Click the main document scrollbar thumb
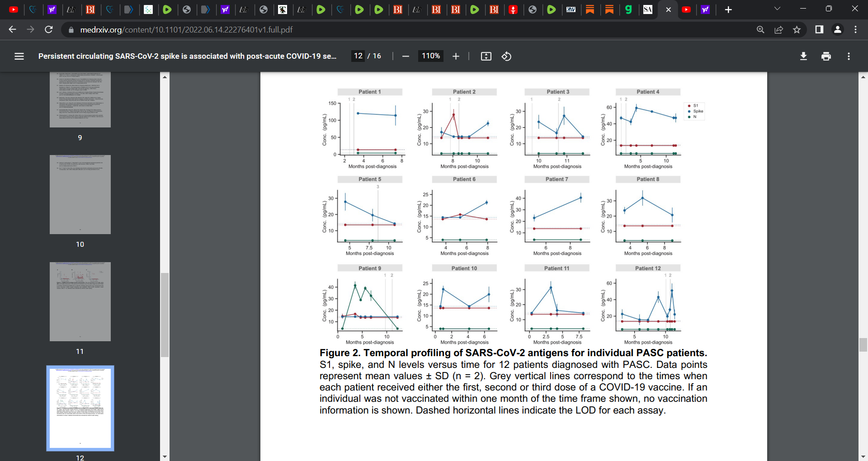Screen dimensions: 868x461 pos(863,345)
